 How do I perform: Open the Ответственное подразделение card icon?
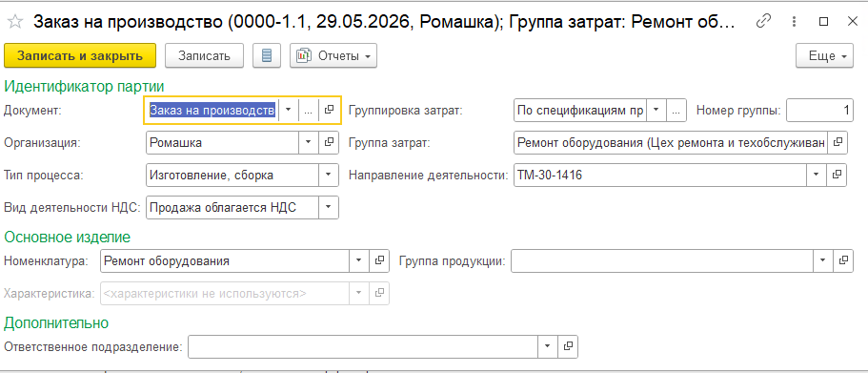[568, 346]
